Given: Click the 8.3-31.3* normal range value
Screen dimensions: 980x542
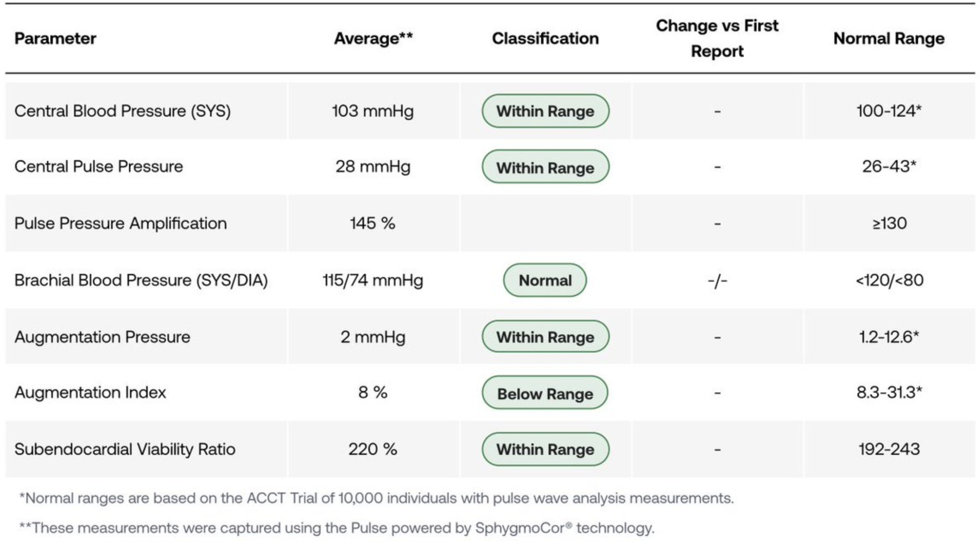Looking at the screenshot, I should pyautogui.click(x=889, y=392).
